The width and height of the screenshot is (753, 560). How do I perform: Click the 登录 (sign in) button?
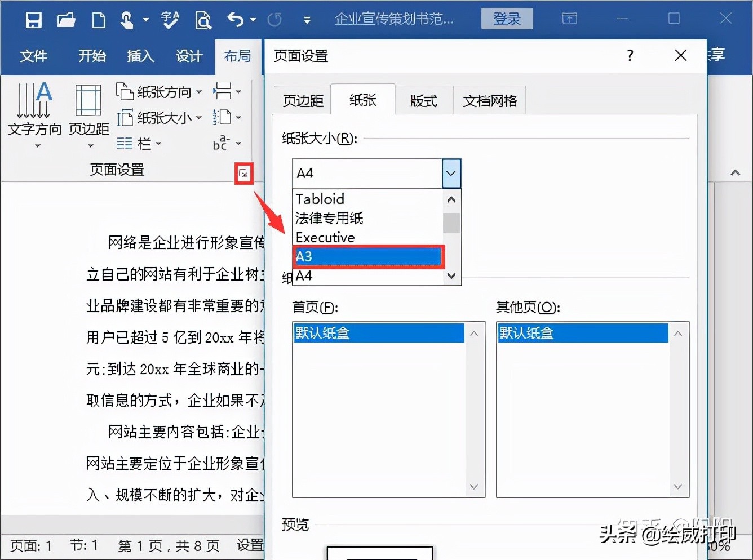[506, 18]
